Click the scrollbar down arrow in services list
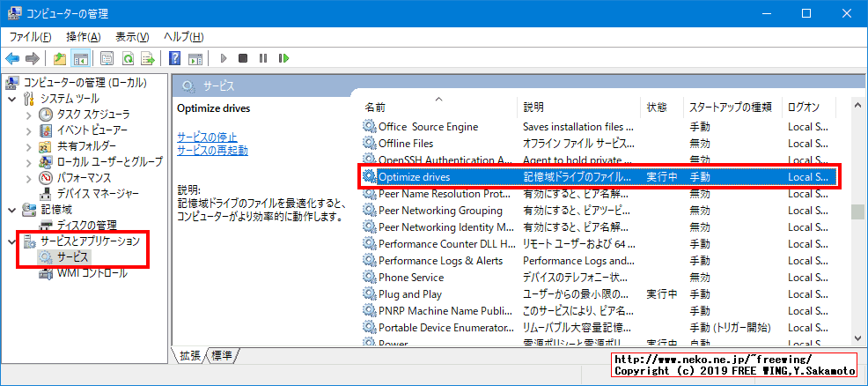The height and width of the screenshot is (386, 868). tap(858, 338)
